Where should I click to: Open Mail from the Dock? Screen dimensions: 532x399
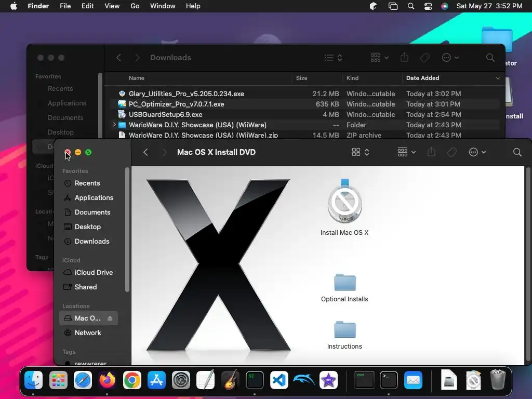413,380
